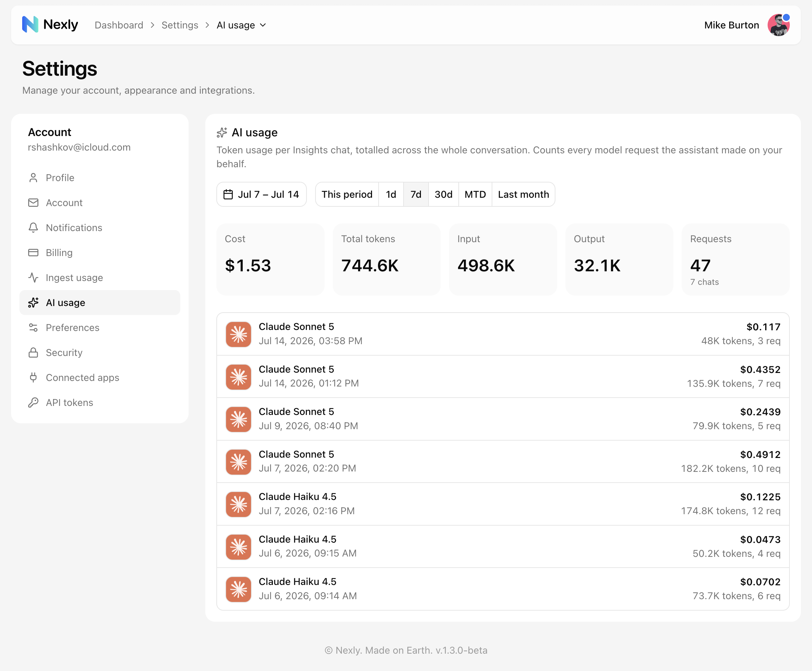The width and height of the screenshot is (812, 671).
Task: Click 'Jul 6, 2026, 09:15 AM' timestamp
Action: click(308, 553)
